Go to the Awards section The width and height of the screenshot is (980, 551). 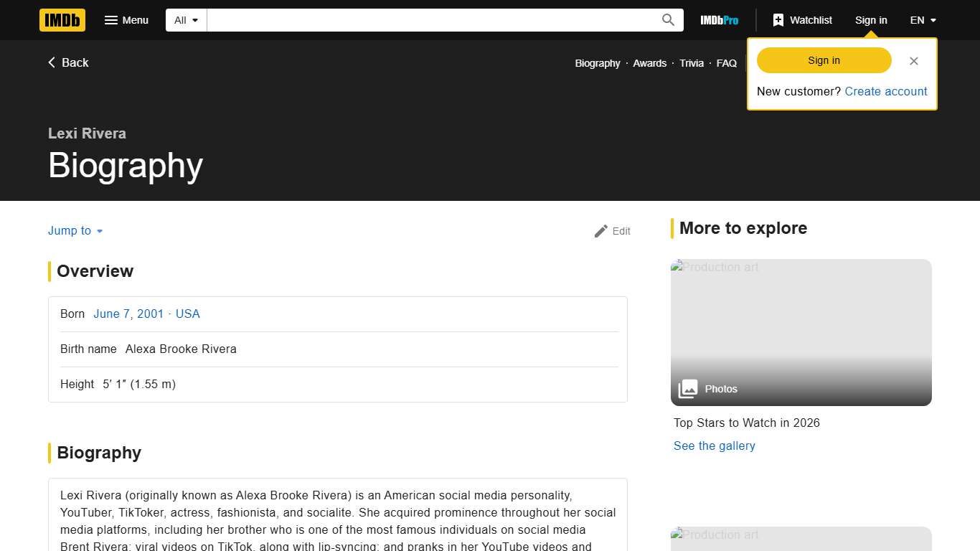pyautogui.click(x=649, y=63)
